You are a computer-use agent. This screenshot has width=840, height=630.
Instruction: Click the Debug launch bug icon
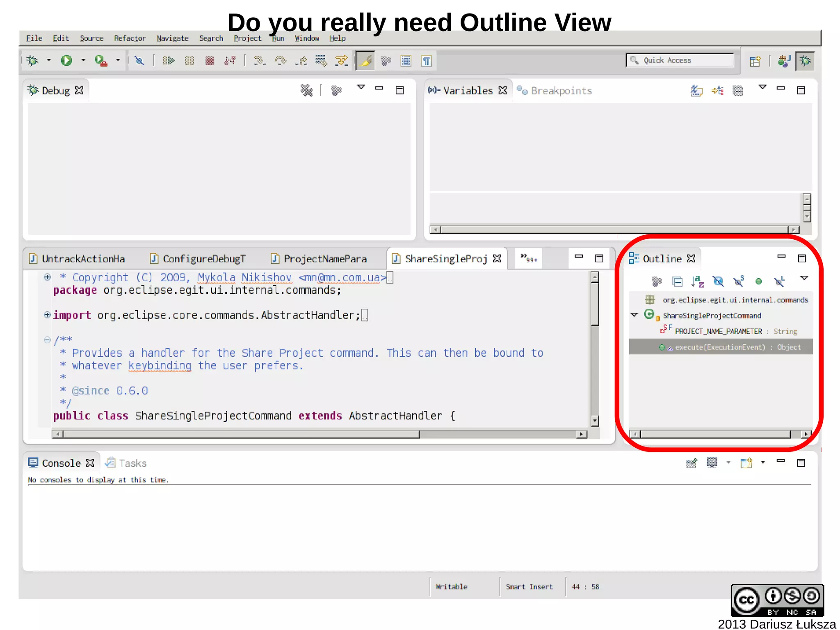(32, 61)
